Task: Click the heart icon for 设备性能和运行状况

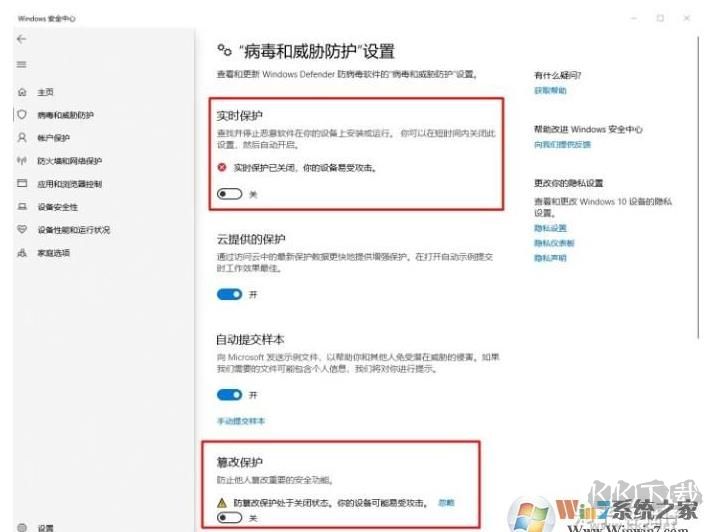Action: pyautogui.click(x=22, y=229)
